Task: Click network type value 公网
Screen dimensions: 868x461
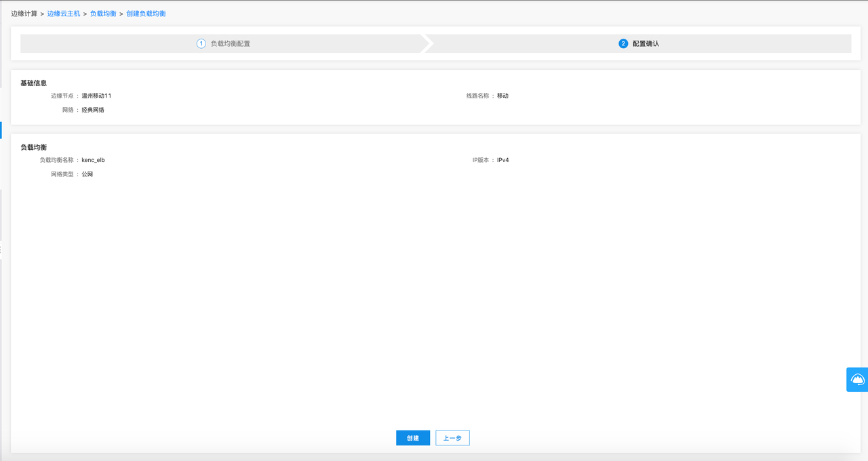Action: [x=87, y=174]
